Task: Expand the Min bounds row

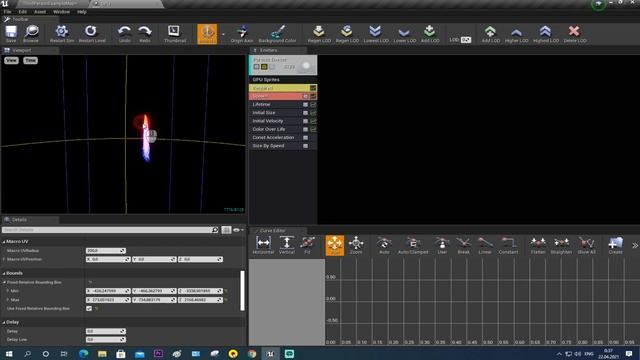Action: (8, 291)
